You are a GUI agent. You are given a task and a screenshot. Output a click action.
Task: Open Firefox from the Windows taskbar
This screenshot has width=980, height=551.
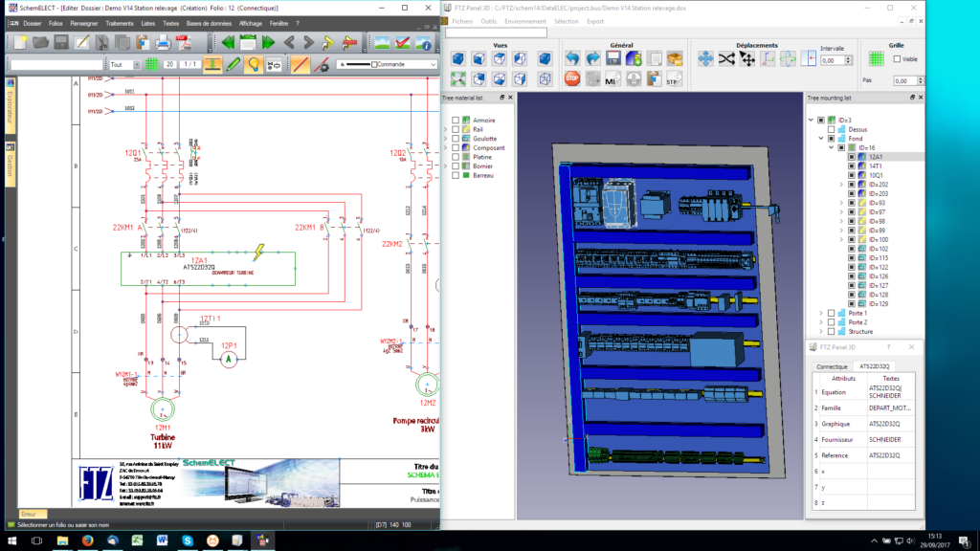[87, 540]
